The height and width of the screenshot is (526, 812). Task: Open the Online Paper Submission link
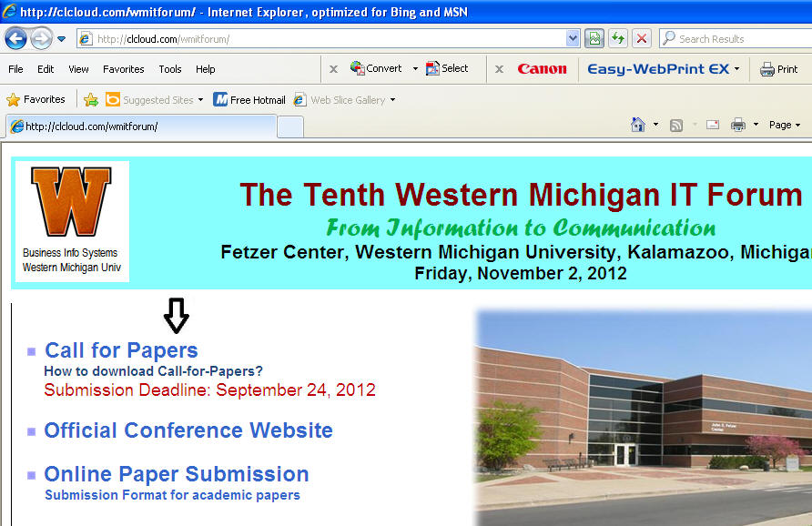tap(177, 474)
